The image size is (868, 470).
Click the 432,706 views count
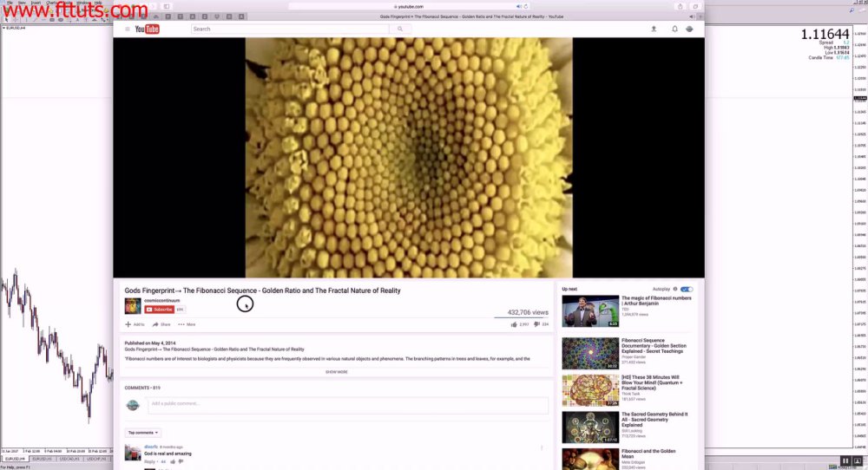pyautogui.click(x=528, y=312)
